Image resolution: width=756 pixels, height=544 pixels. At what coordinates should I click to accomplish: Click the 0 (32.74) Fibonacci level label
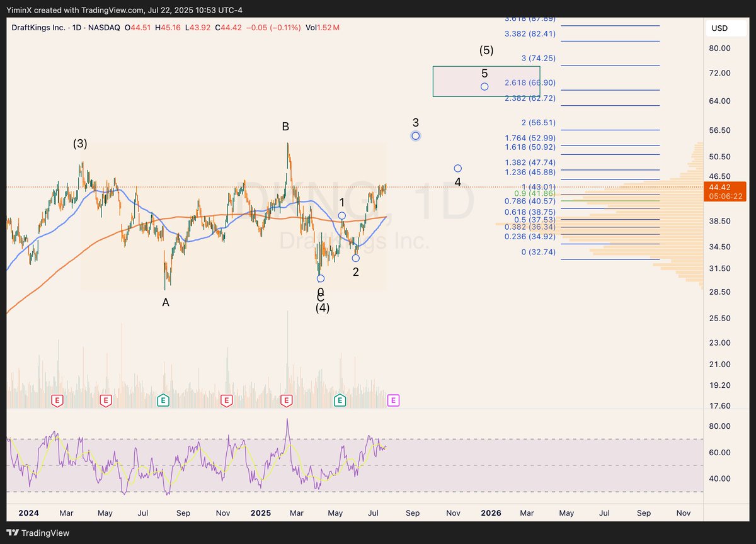click(538, 252)
